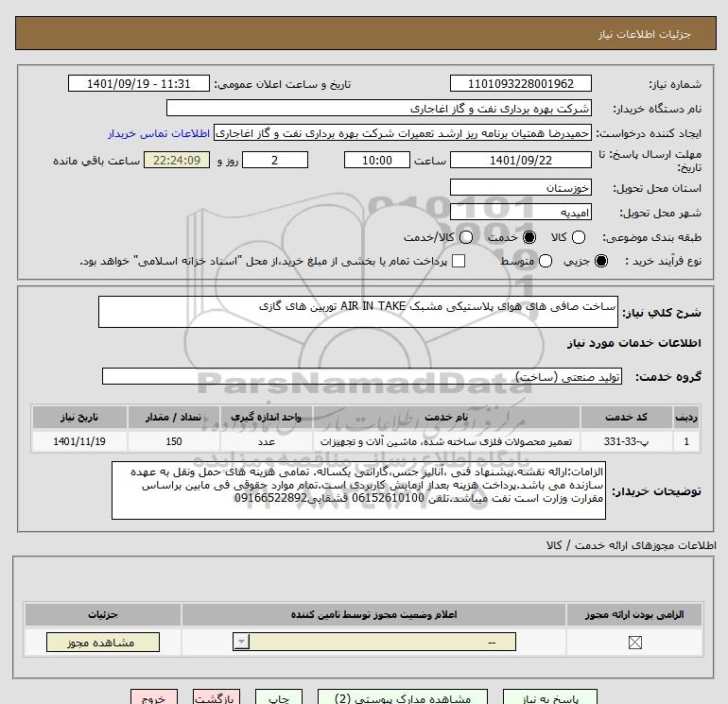
Task: Click کد خدمت column header
Action: (626, 417)
